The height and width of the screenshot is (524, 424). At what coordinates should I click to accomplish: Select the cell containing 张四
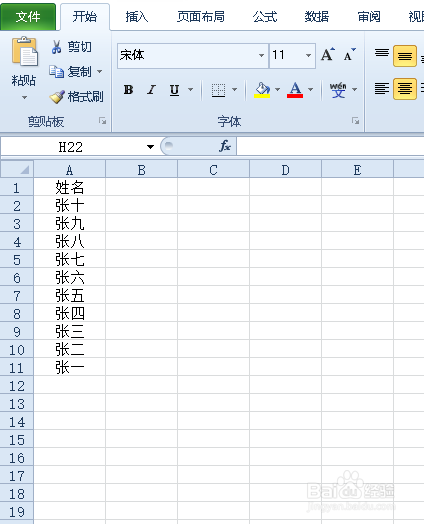pos(69,313)
